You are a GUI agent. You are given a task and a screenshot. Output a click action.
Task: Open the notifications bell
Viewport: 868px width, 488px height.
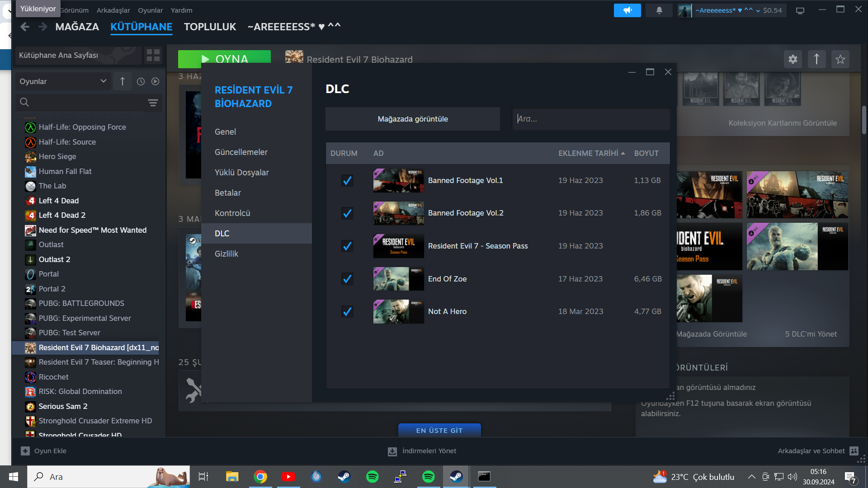point(659,10)
